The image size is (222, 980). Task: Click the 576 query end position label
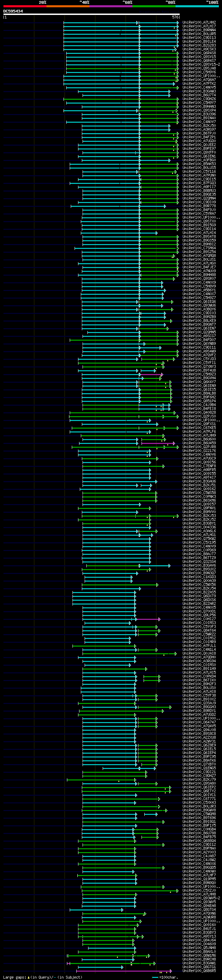pos(175,17)
